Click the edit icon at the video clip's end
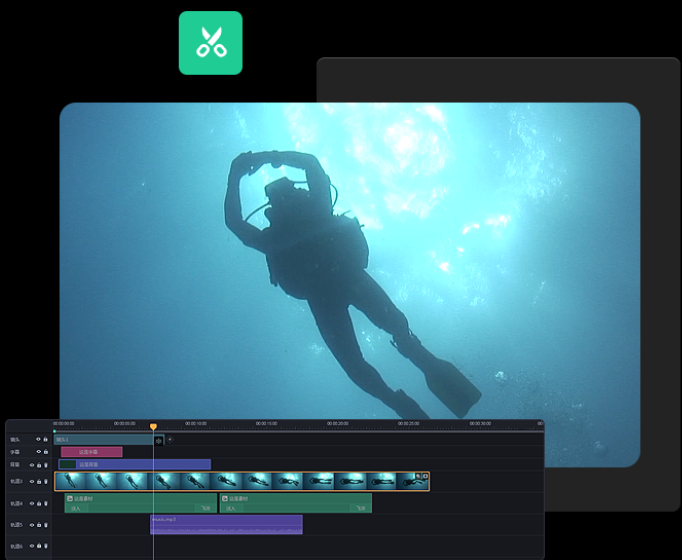This screenshot has height=560, width=682. coord(418,477)
